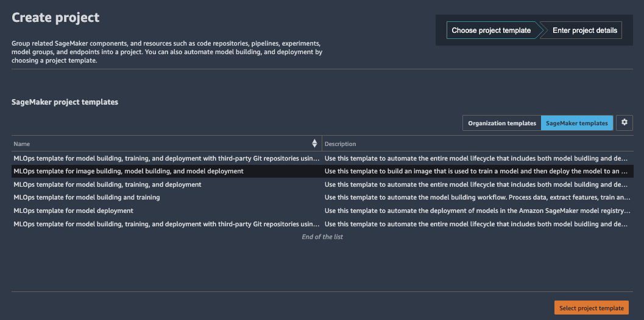Switch to SageMaker templates

(576, 123)
